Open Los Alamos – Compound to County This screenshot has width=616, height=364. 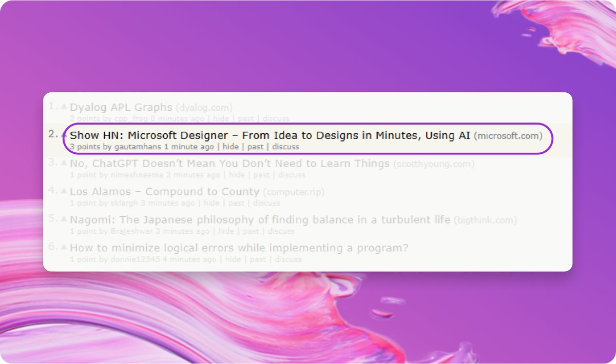[164, 192]
